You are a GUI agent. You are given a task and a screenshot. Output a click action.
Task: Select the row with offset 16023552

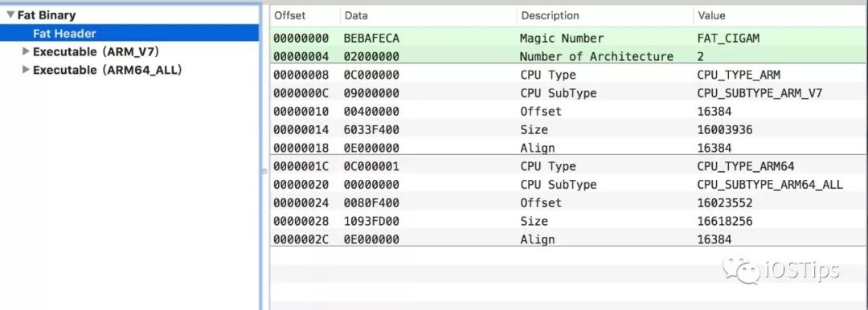568,202
